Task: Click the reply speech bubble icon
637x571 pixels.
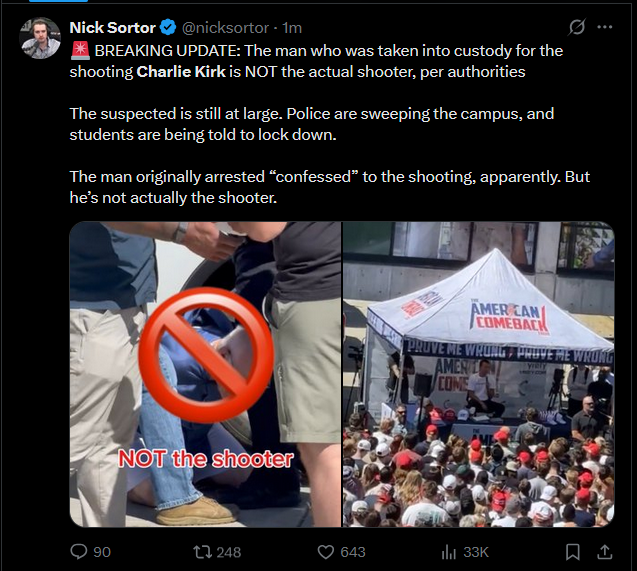Action: pos(79,552)
